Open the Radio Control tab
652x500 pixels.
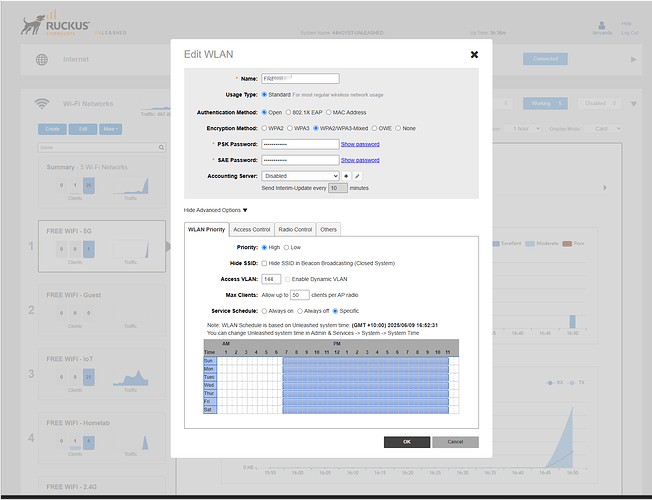(x=295, y=229)
